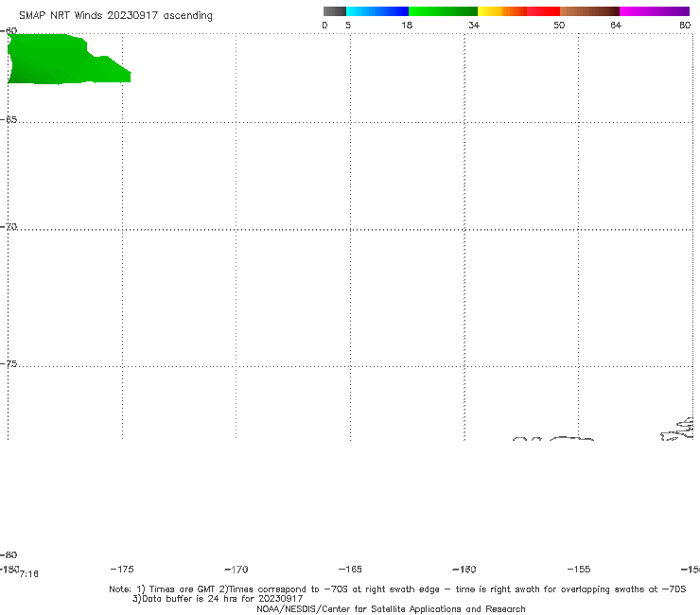700x615 pixels.
Task: Click the longitude label '-155'
Action: [x=579, y=569]
